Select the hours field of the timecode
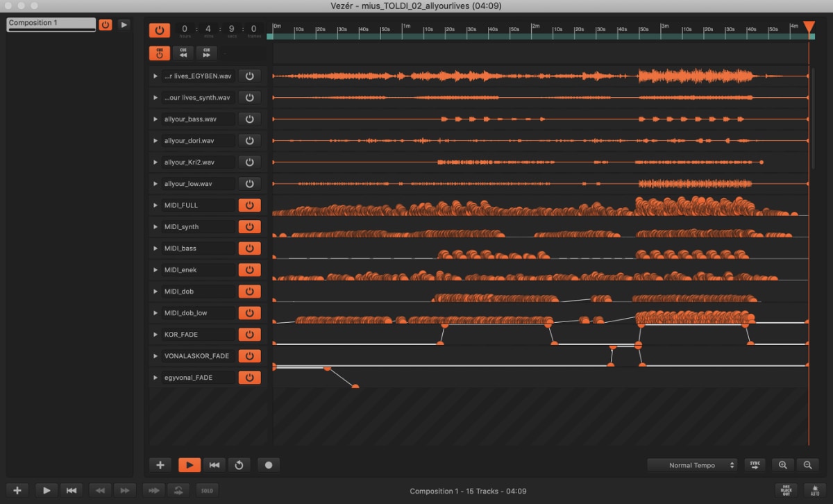The height and width of the screenshot is (504, 833). pyautogui.click(x=185, y=31)
